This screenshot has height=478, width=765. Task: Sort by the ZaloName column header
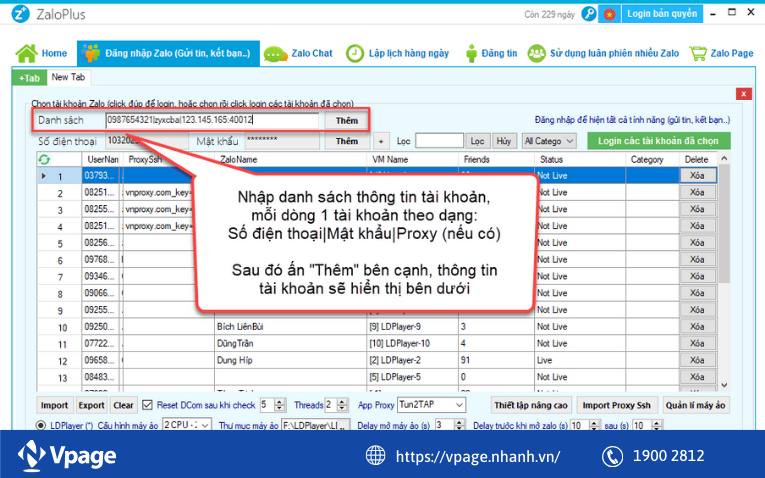290,159
